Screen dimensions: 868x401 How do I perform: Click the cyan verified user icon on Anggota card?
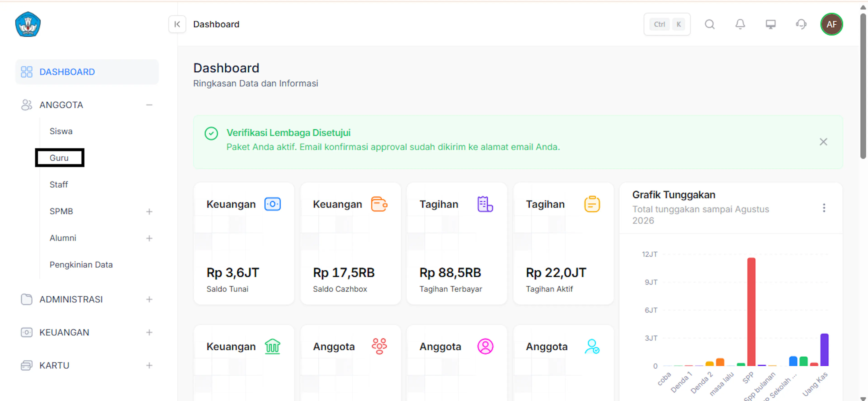(592, 346)
